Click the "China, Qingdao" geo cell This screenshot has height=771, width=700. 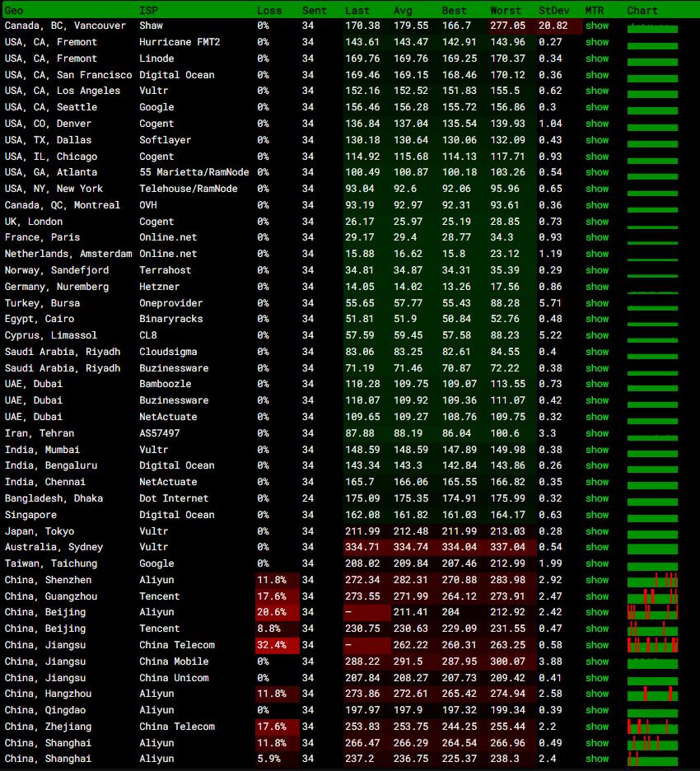pyautogui.click(x=45, y=710)
